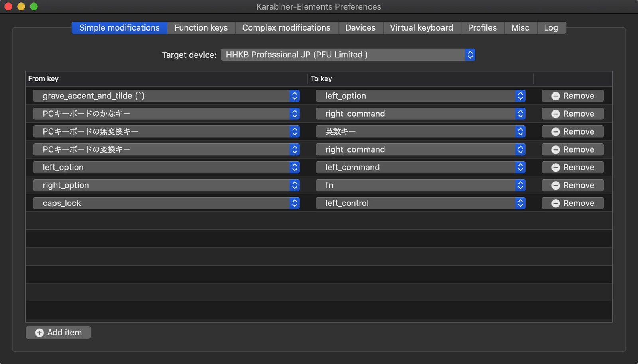The width and height of the screenshot is (638, 364).
Task: Remove the grave_accent_and_tilde mapping
Action: tap(573, 96)
